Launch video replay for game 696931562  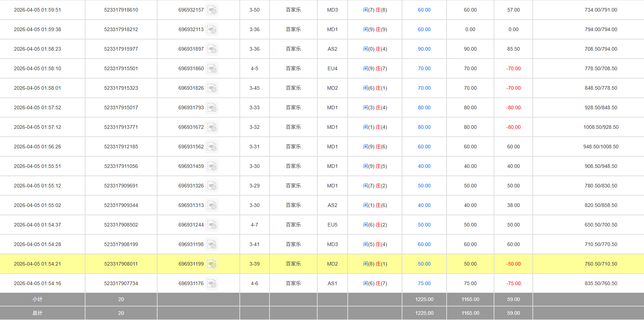[x=212, y=147]
